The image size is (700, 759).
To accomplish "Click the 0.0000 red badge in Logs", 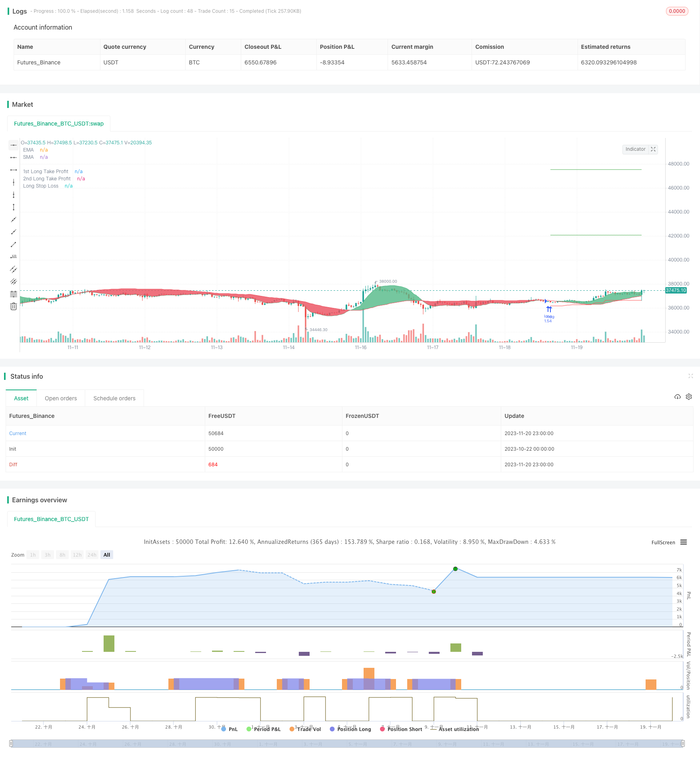I will (677, 11).
